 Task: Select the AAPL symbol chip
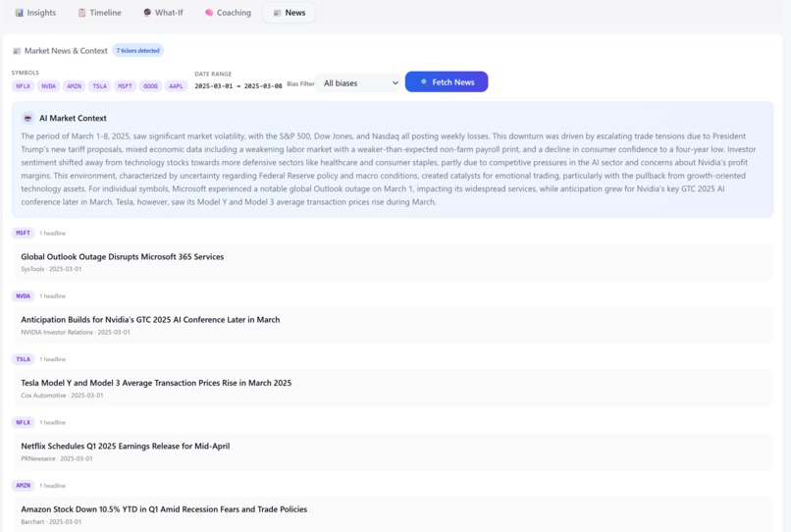(x=176, y=86)
